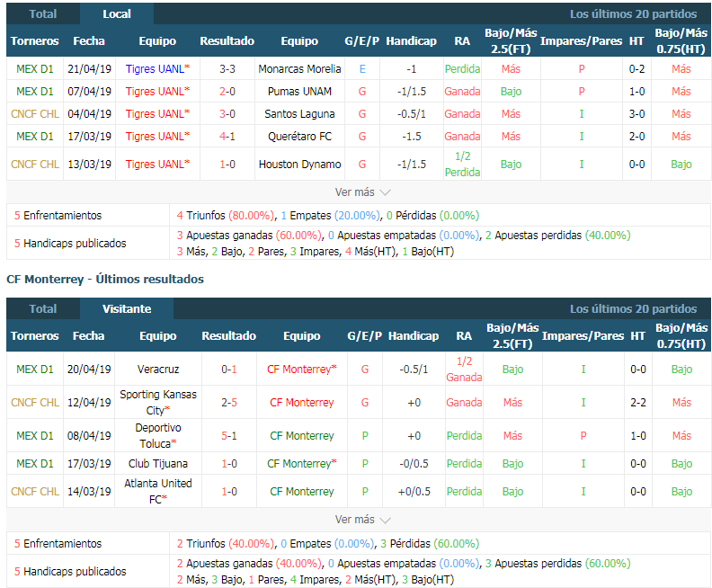The height and width of the screenshot is (588, 712).
Task: Click Handicap column header in Monterrey table
Action: click(414, 336)
